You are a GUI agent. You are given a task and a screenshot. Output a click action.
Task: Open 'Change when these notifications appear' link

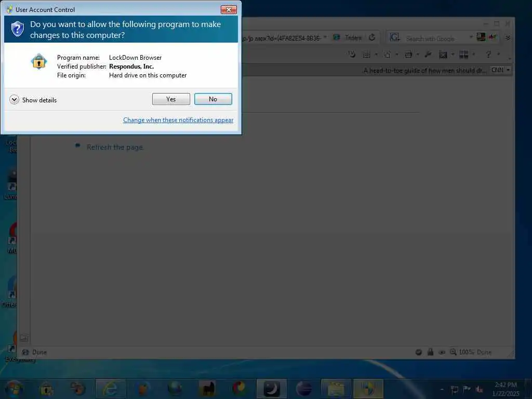[178, 120]
